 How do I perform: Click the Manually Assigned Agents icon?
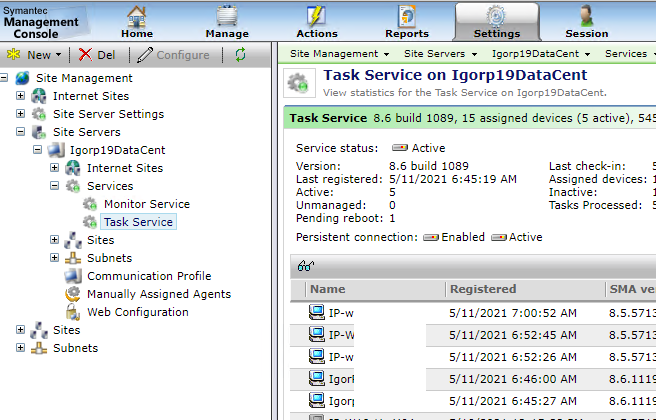coord(73,294)
